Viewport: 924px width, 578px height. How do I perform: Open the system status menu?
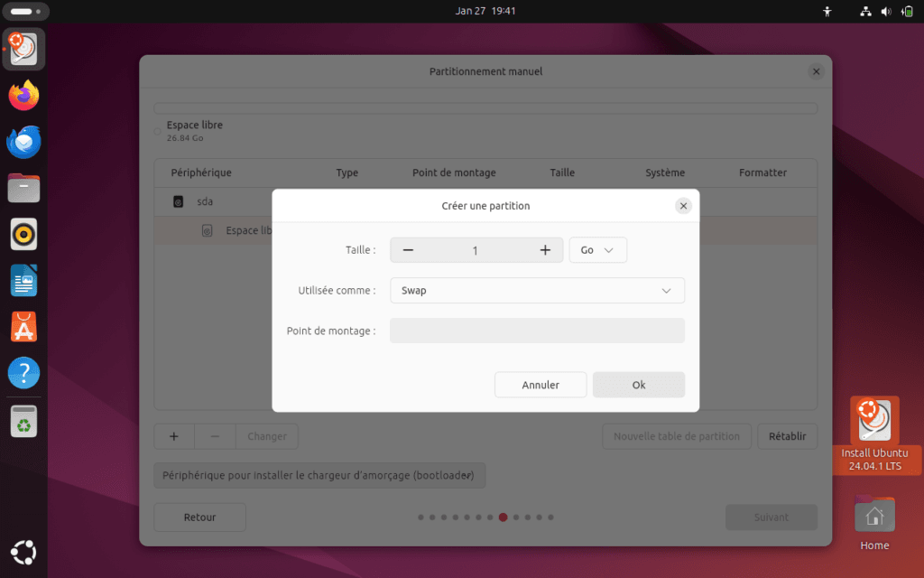click(x=885, y=12)
